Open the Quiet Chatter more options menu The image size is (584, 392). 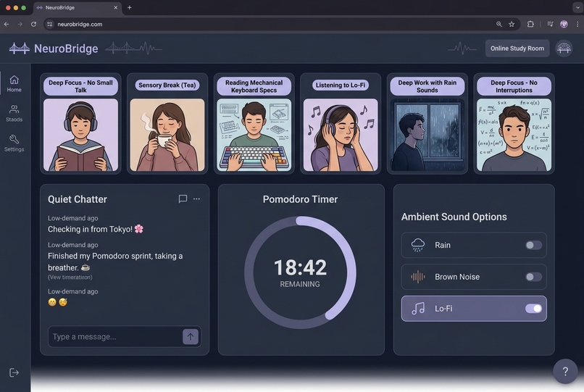(x=196, y=199)
